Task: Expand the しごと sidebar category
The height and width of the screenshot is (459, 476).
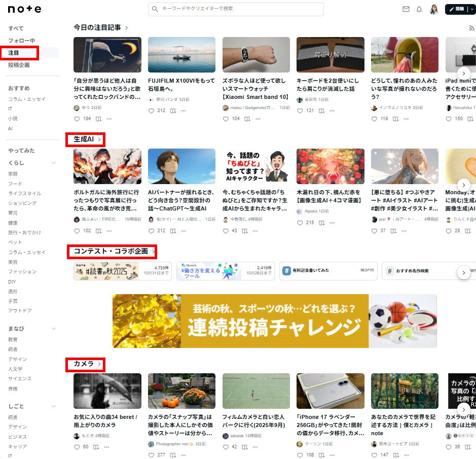Action: 54,406
